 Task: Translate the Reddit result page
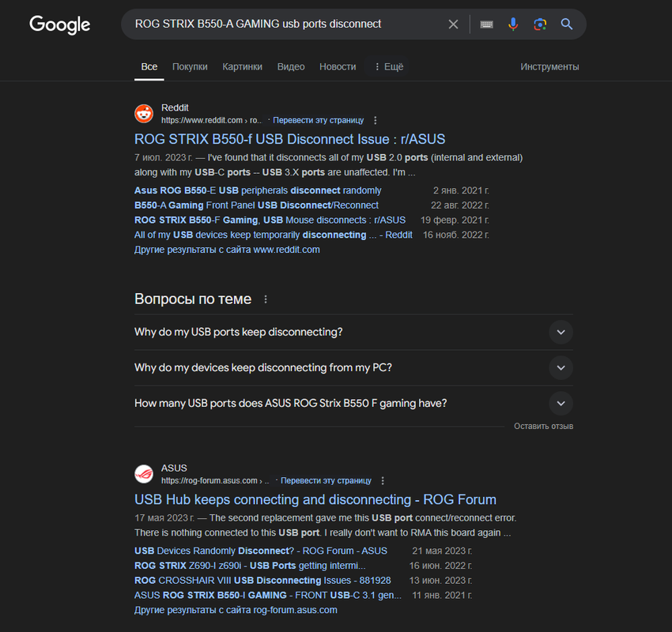318,120
